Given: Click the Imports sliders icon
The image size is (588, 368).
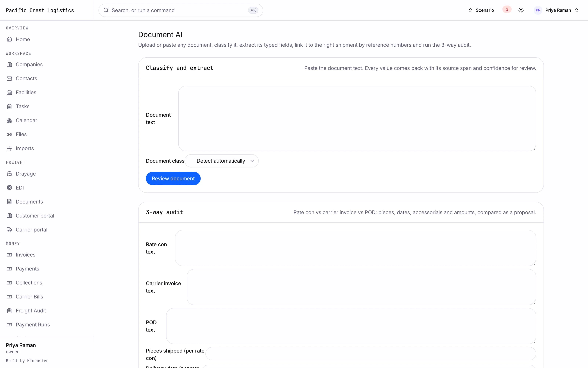Looking at the screenshot, I should pyautogui.click(x=9, y=148).
